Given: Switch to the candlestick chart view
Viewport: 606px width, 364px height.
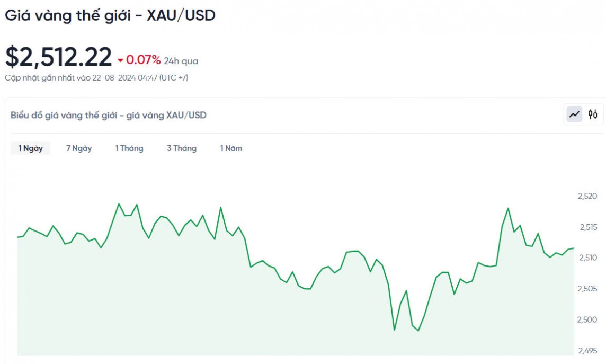Looking at the screenshot, I should [x=593, y=114].
